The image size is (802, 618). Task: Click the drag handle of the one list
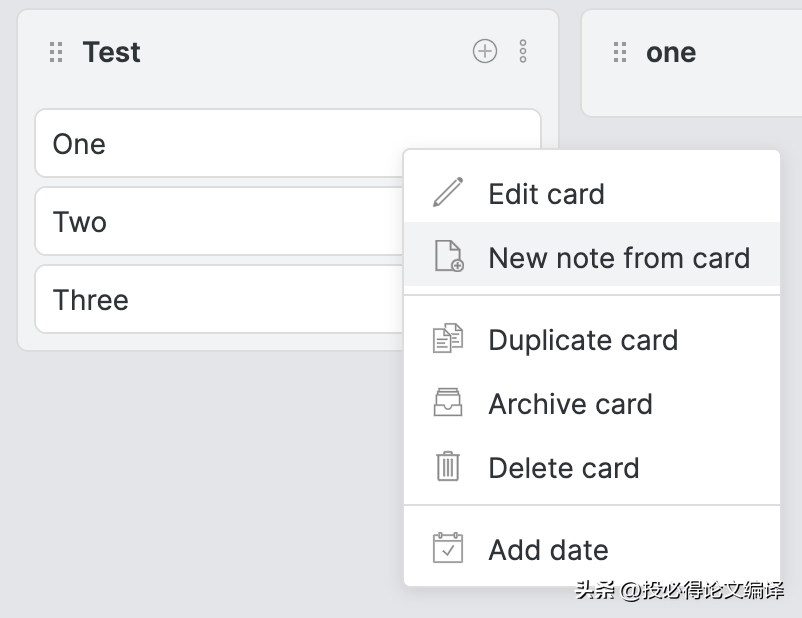tap(620, 52)
